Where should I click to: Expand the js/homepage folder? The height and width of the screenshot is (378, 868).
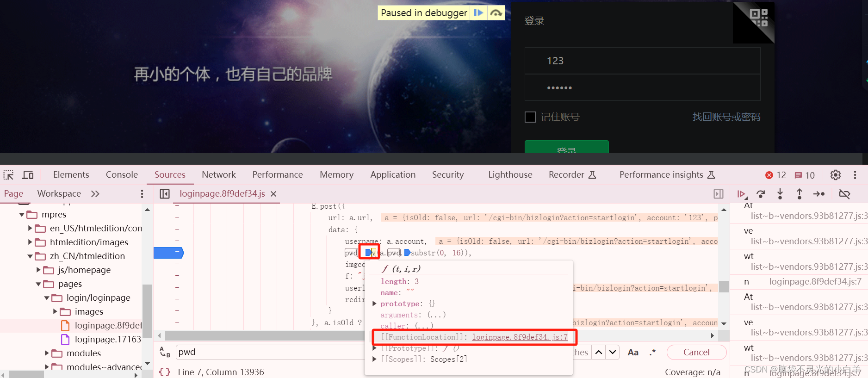click(x=38, y=270)
